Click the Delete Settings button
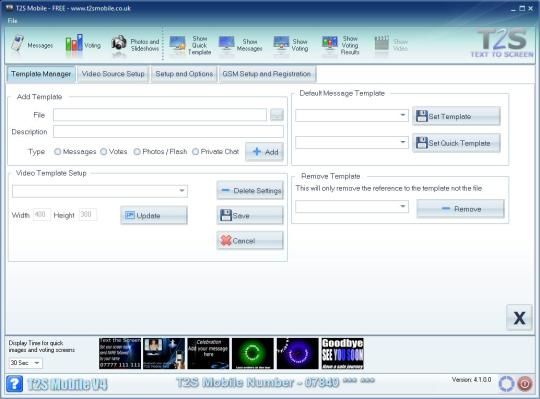This screenshot has width=540, height=399. point(250,190)
